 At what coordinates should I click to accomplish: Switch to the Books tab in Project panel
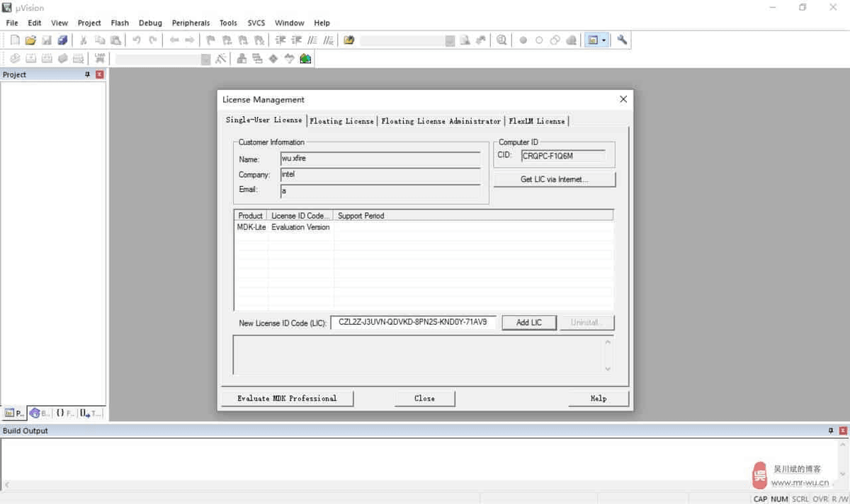[x=40, y=413]
